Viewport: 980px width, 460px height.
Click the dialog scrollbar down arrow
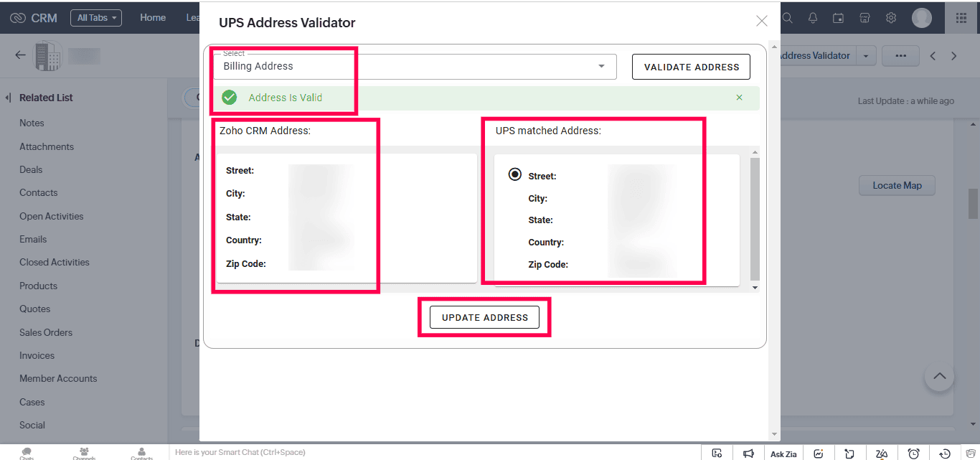coord(774,433)
